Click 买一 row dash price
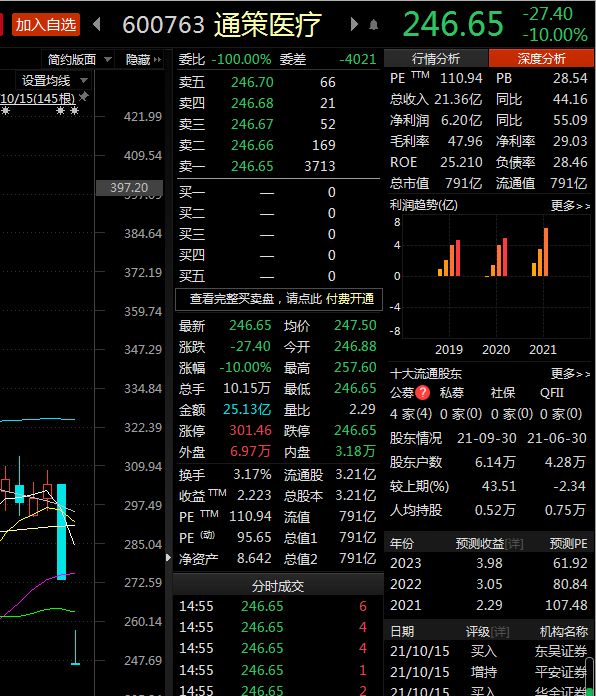Screen dimensions: 596x696 (267, 193)
